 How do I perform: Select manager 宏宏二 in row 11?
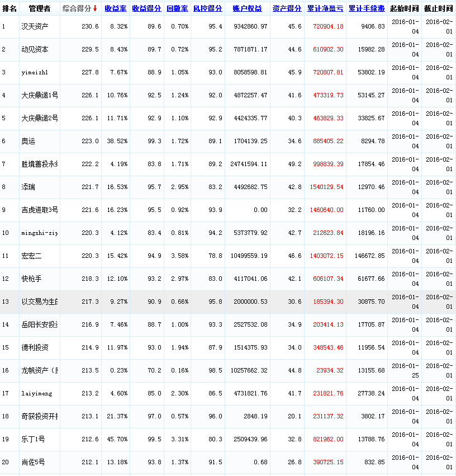[31, 256]
